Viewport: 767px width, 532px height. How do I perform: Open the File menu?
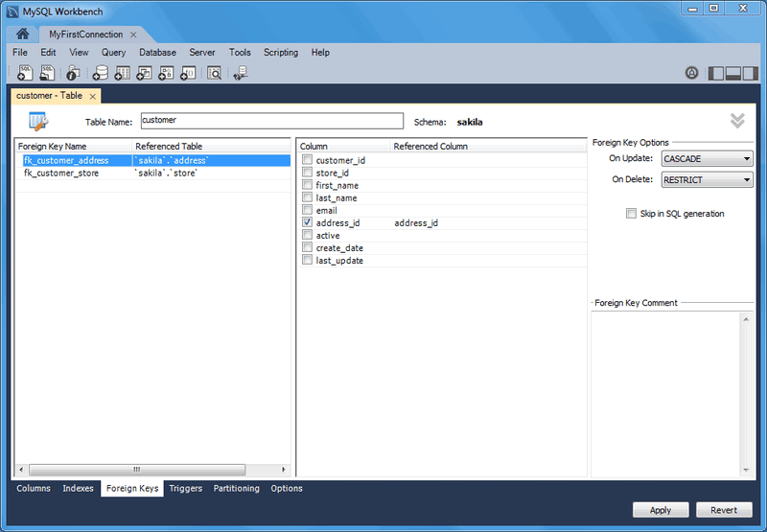click(x=20, y=53)
